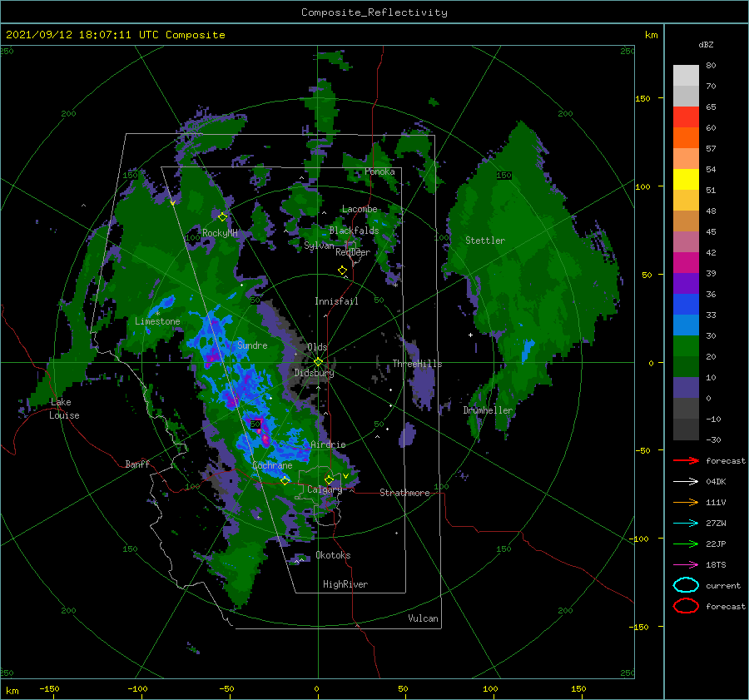The image size is (749, 700).
Task: Click the Didsbury map label
Action: pos(315,373)
